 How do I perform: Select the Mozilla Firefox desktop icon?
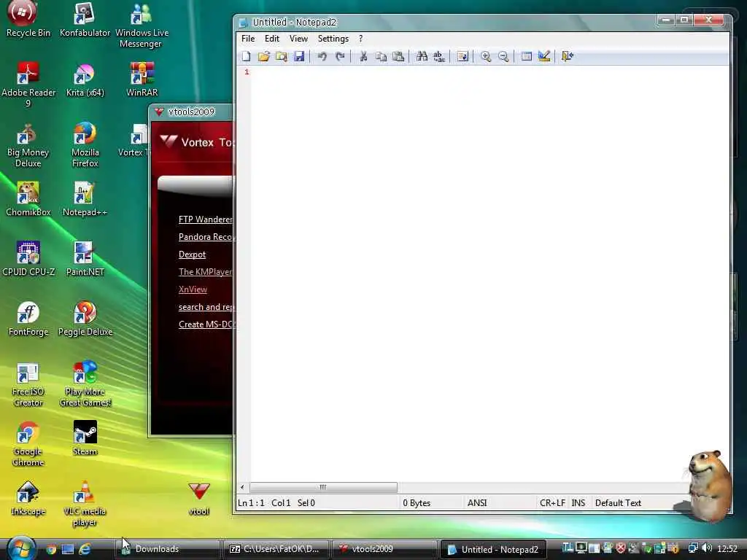[x=85, y=145]
